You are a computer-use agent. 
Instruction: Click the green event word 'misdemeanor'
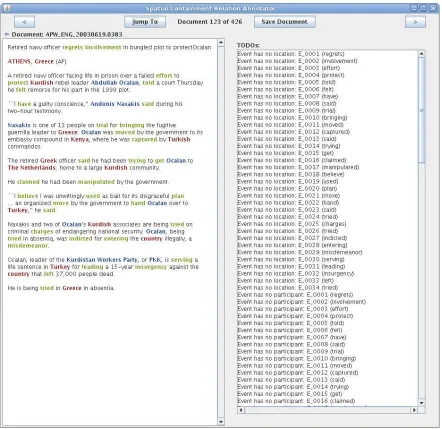(x=28, y=246)
